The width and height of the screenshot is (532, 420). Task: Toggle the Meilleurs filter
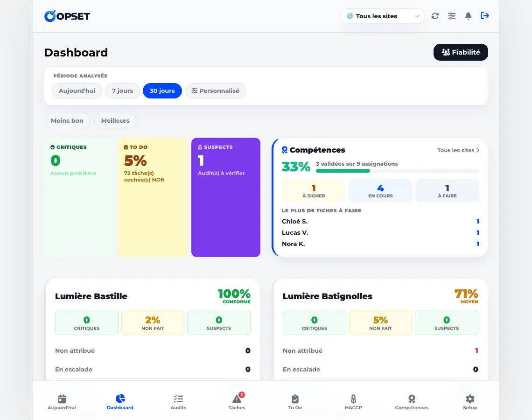click(115, 121)
